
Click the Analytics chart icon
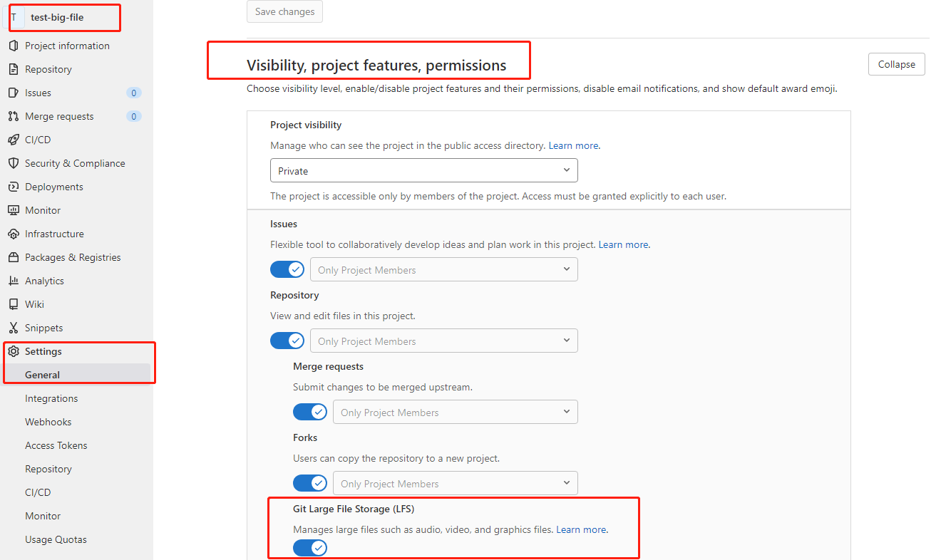click(x=13, y=281)
